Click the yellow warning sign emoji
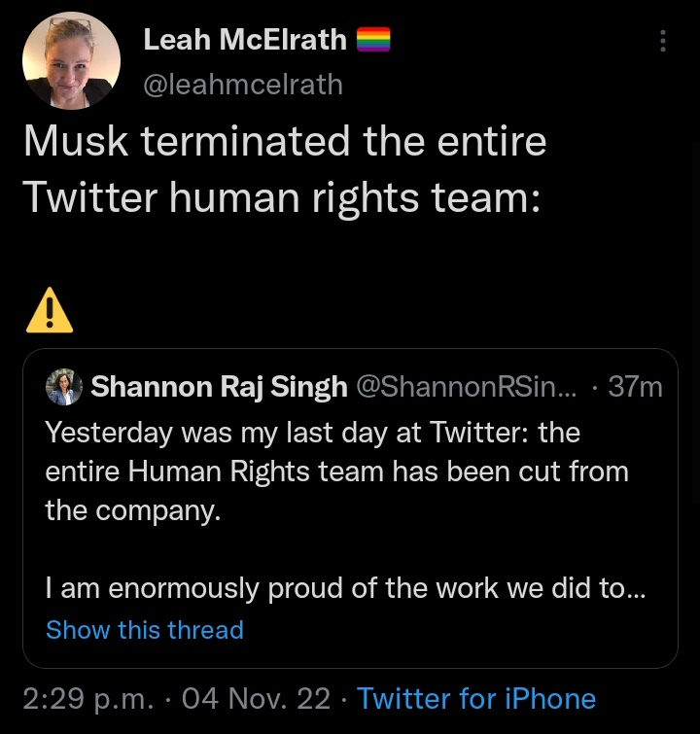This screenshot has height=734, width=700. (x=49, y=310)
